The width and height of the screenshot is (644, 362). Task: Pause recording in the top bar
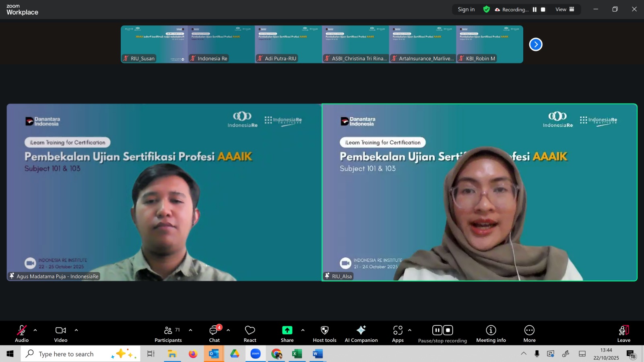point(535,10)
